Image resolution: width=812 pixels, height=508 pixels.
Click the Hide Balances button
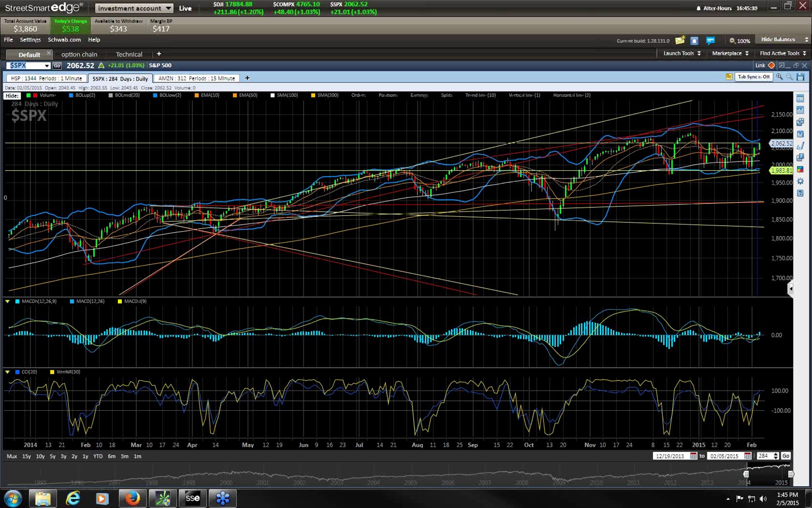click(778, 39)
